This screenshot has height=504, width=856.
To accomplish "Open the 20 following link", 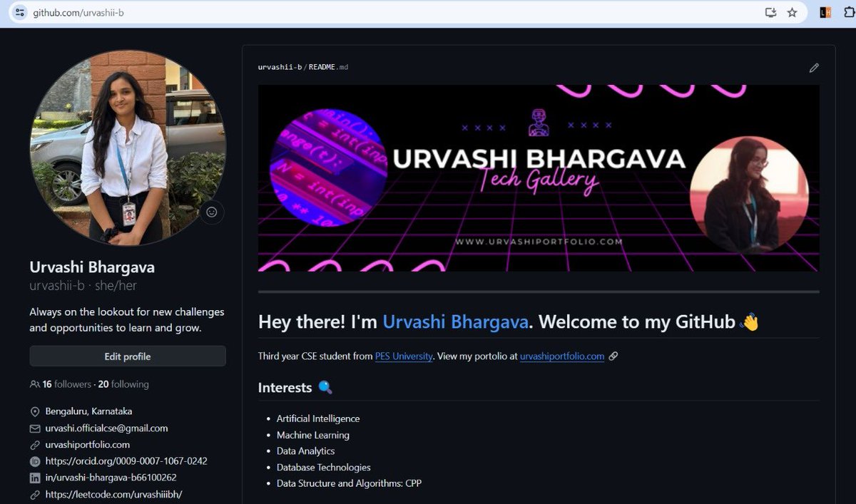I will pyautogui.click(x=123, y=384).
